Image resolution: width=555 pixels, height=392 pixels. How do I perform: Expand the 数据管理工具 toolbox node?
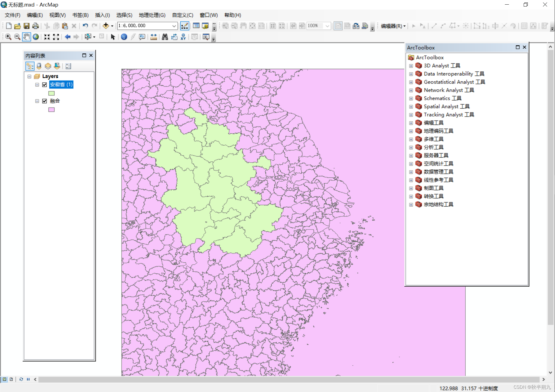[x=411, y=172]
